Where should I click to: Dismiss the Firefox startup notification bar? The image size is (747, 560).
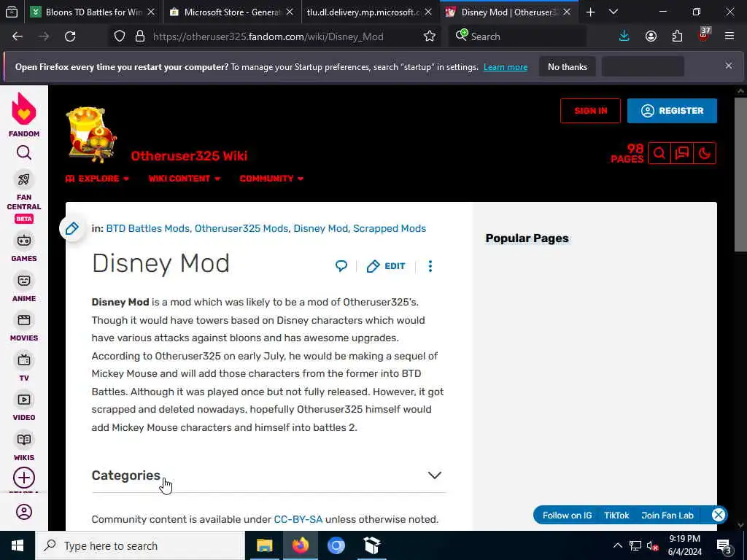tap(729, 66)
